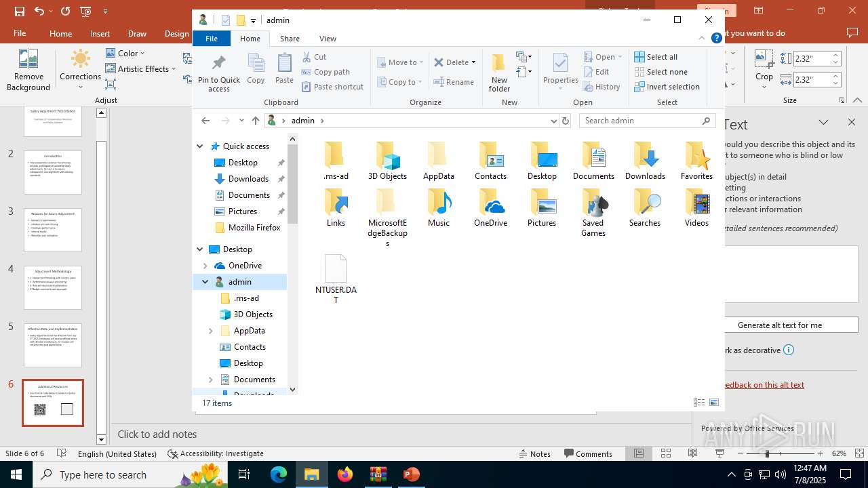
Task: Switch to the View ribbon tab
Action: 328,39
